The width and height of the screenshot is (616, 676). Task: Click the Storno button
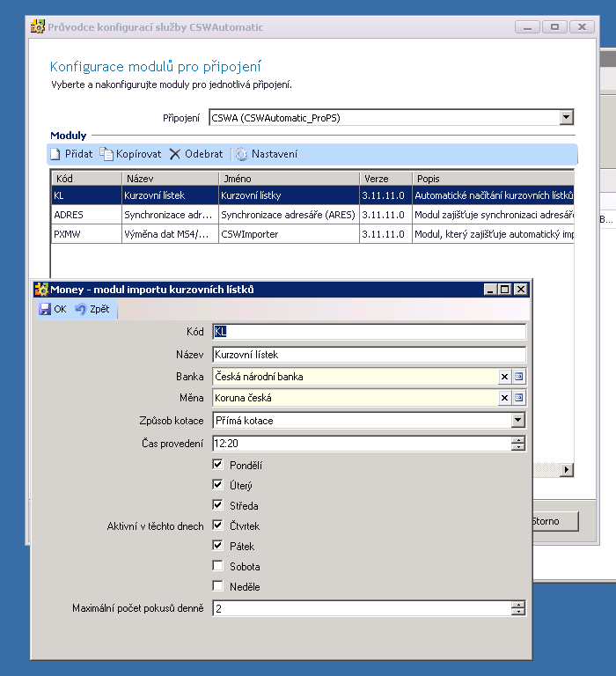[x=554, y=521]
